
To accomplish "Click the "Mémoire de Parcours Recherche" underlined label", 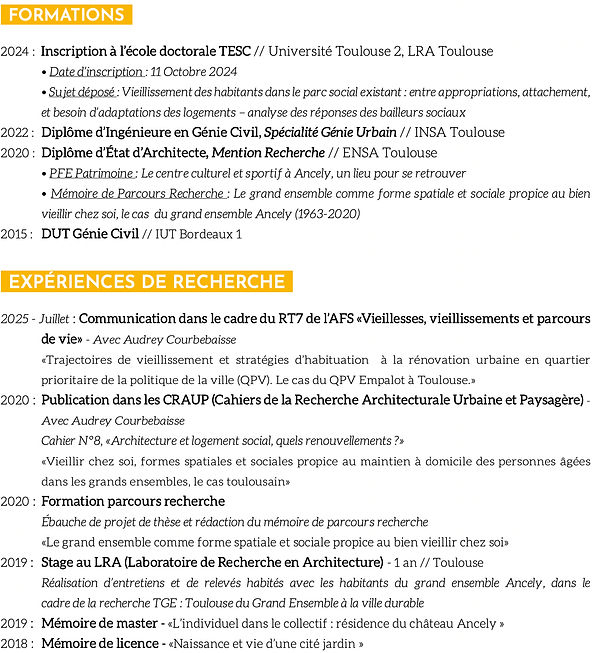I will (137, 194).
